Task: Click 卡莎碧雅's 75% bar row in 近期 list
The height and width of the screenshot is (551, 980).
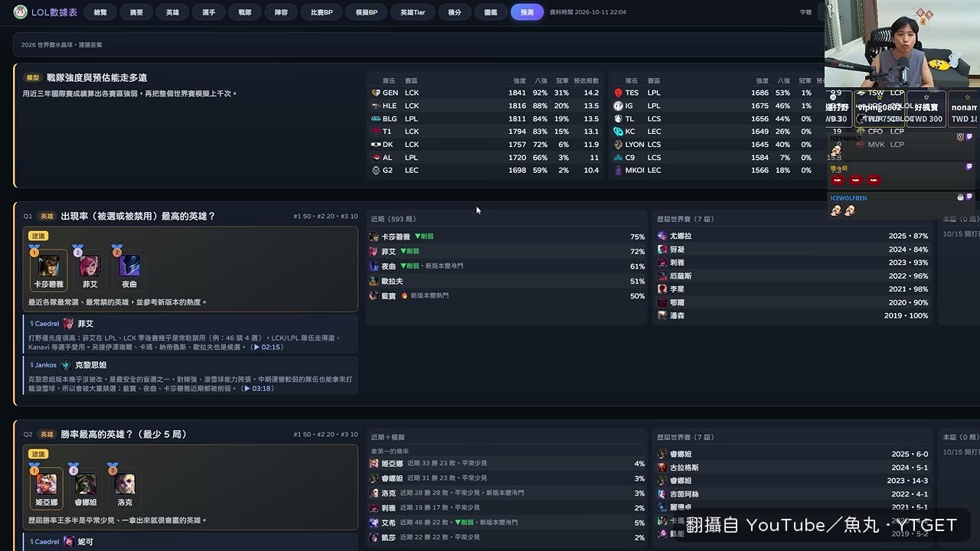Action: (x=507, y=236)
